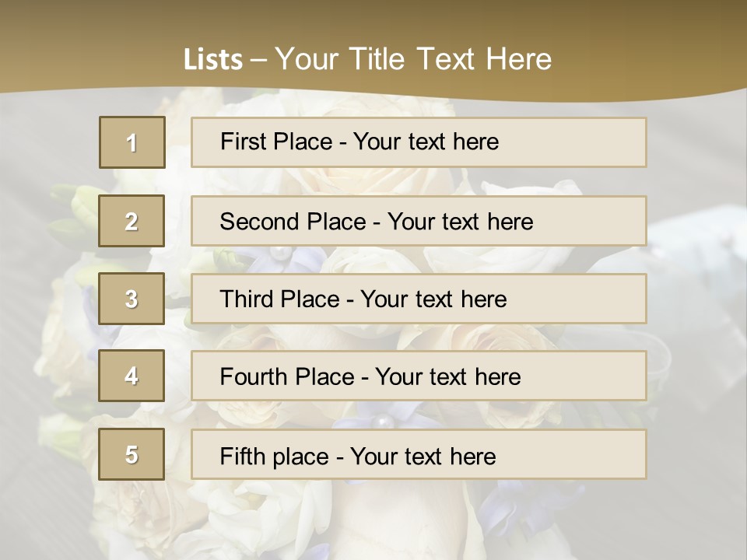Viewport: 747px width, 560px height.
Task: Click "Your text here" in the Fourth Place bar
Action: (x=447, y=377)
